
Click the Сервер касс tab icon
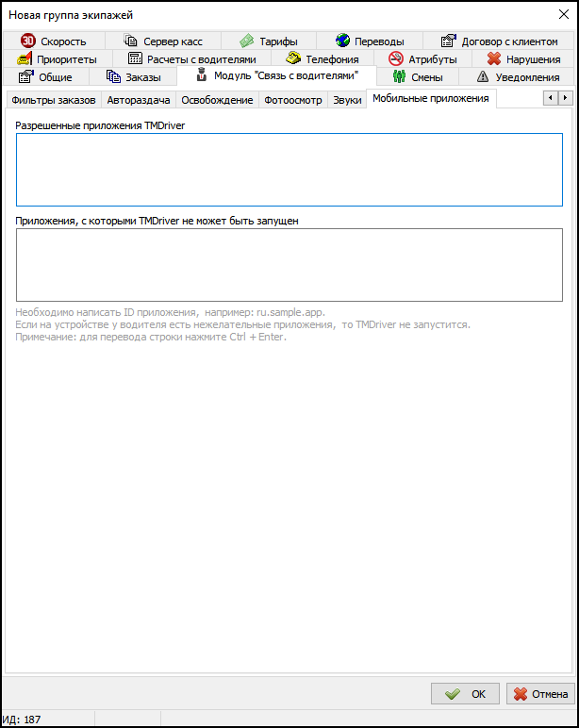click(x=131, y=41)
